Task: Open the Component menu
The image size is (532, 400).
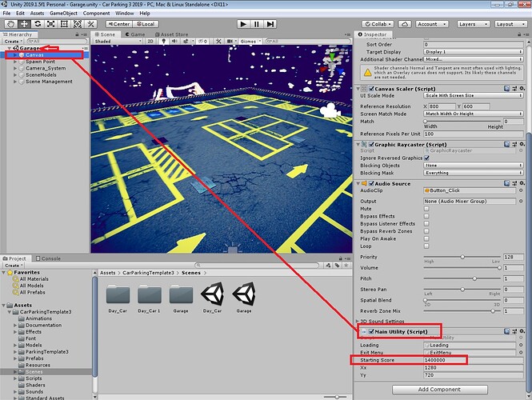Action: (96, 14)
